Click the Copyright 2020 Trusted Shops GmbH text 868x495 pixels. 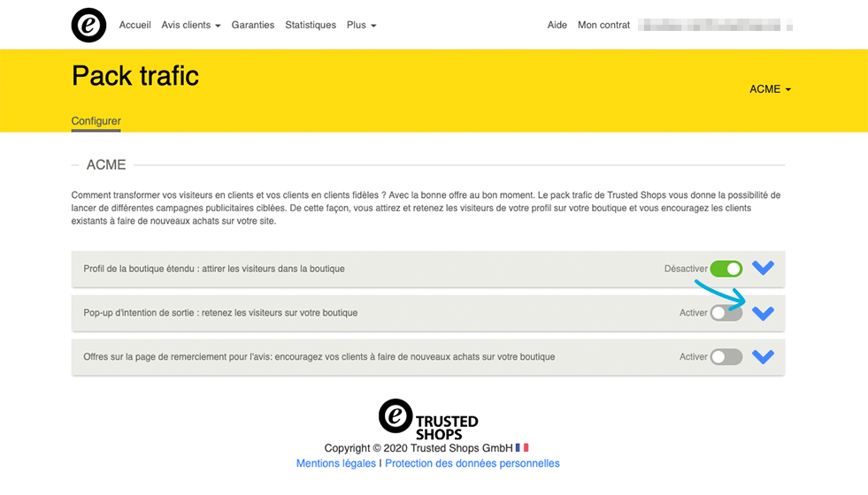(x=419, y=448)
